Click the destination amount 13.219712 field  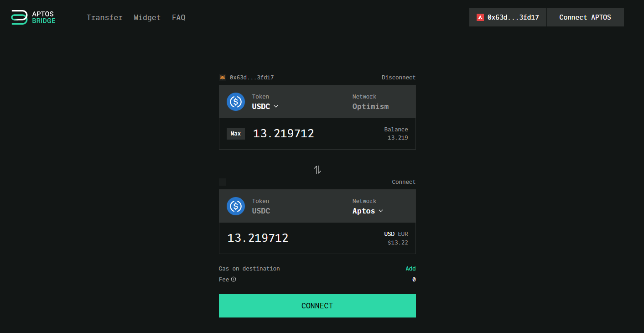click(x=258, y=238)
